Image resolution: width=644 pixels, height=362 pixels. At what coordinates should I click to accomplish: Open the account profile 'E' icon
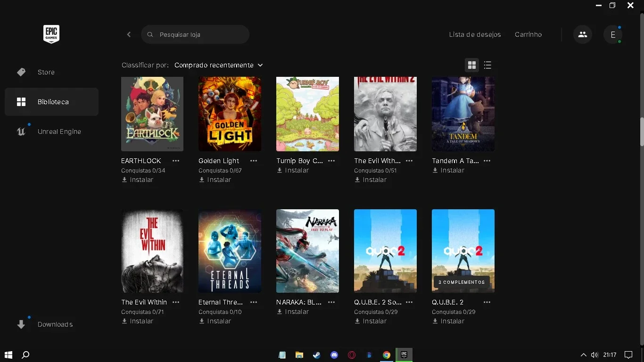(x=613, y=34)
